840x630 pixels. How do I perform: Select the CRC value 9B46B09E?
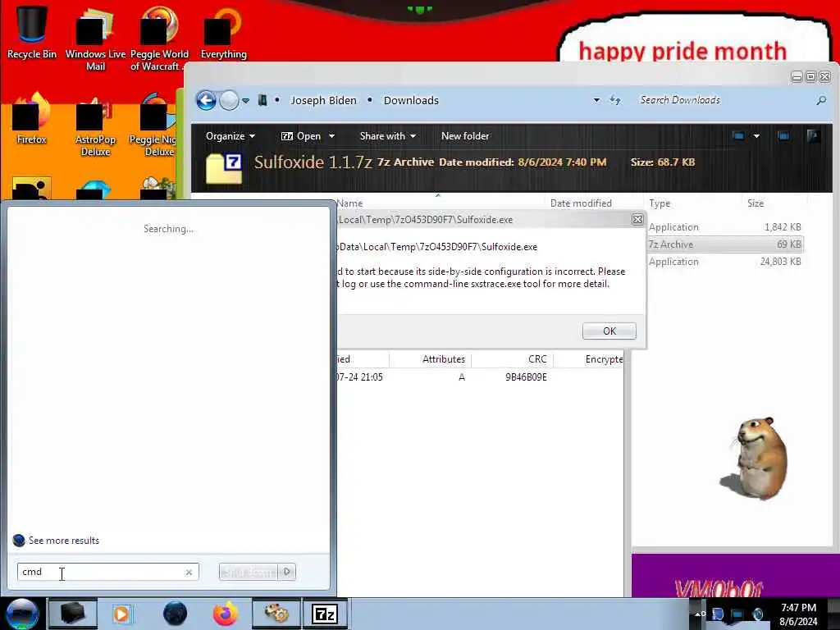click(526, 377)
